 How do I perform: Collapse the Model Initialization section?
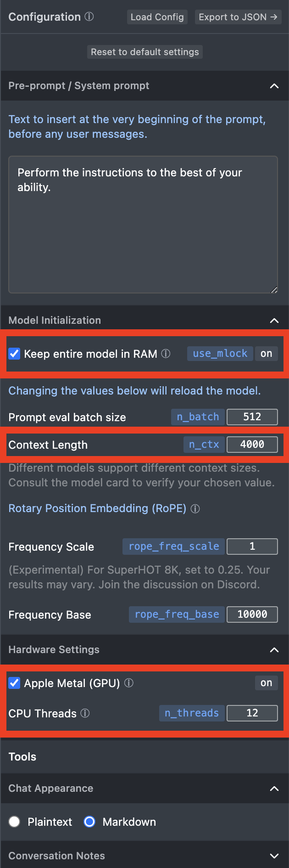[x=274, y=321]
